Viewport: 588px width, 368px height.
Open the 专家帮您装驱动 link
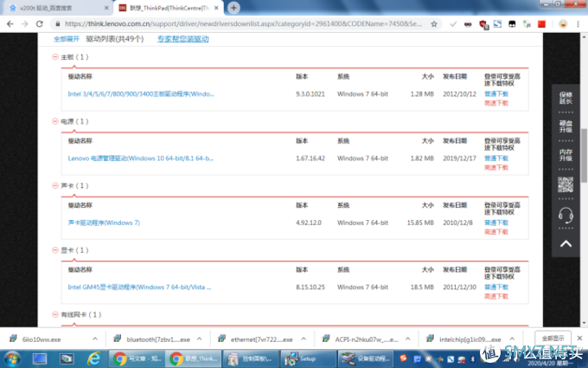(183, 39)
